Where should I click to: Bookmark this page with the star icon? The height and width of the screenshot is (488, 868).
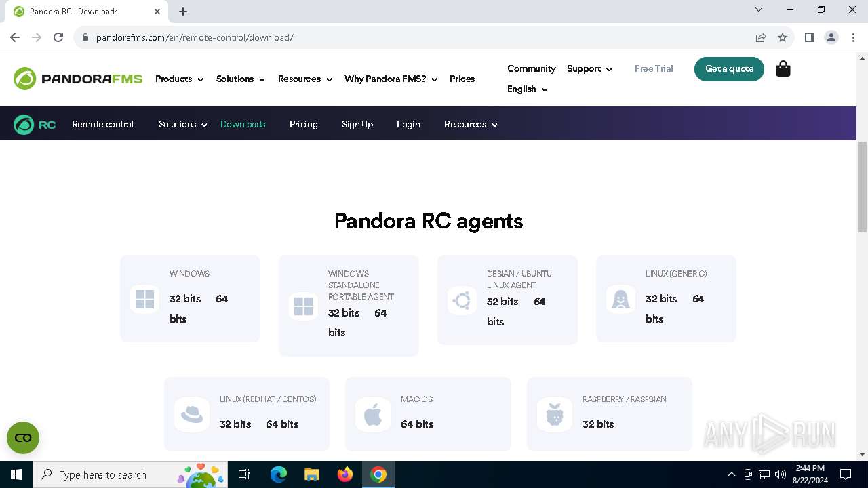coord(783,37)
